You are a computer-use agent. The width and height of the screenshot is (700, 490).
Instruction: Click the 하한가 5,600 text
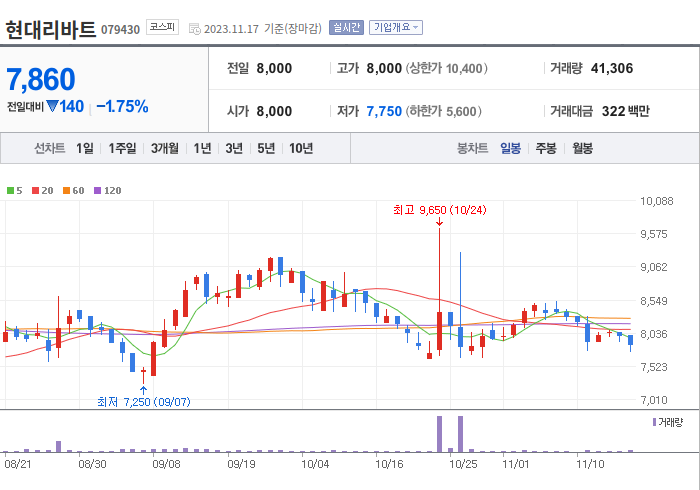(x=444, y=111)
